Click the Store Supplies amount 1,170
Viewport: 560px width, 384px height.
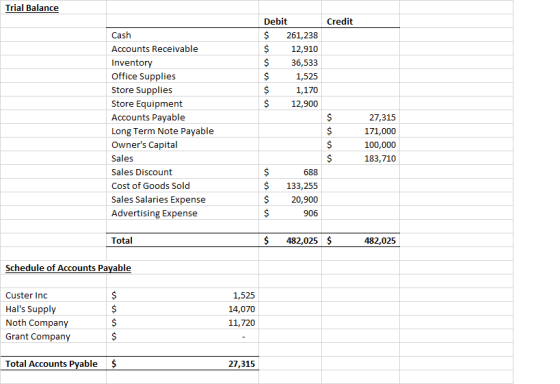(307, 90)
